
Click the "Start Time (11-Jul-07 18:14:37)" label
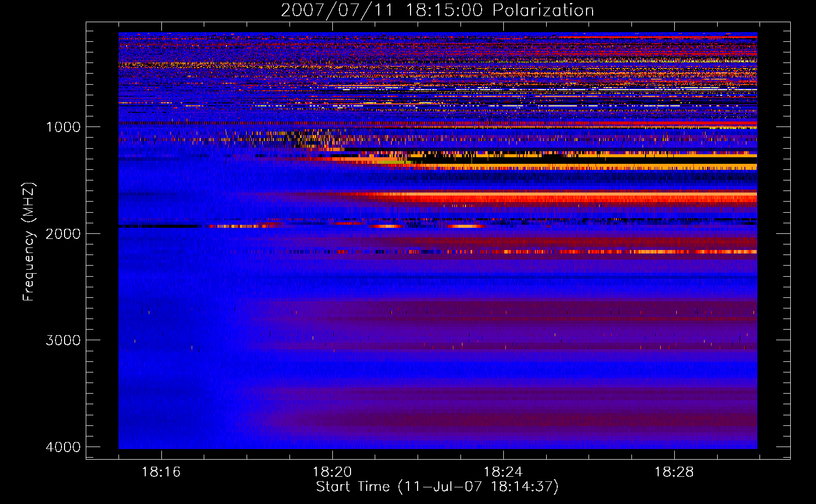(437, 487)
